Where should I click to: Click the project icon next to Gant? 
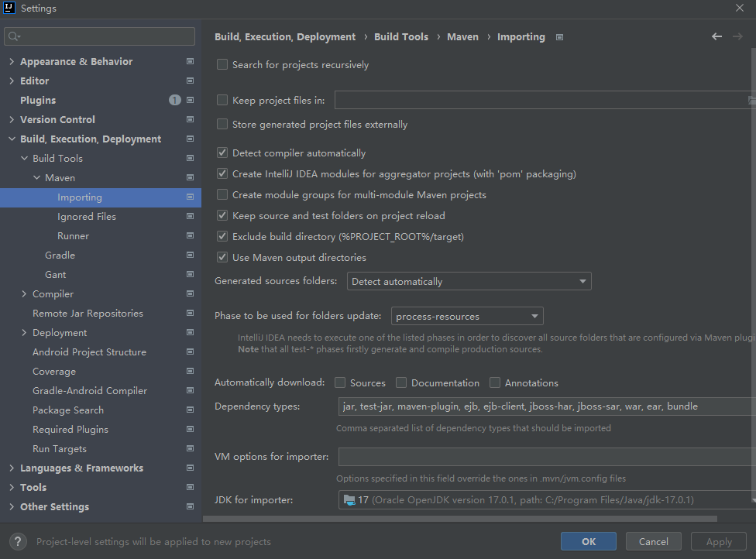pyautogui.click(x=190, y=274)
